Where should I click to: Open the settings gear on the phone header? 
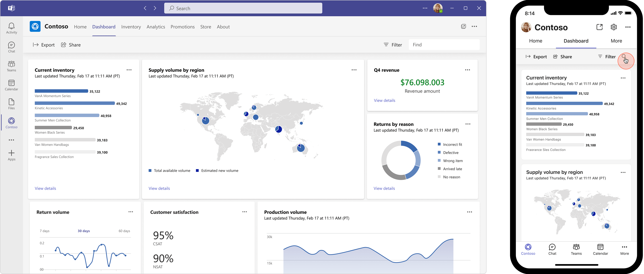point(613,27)
